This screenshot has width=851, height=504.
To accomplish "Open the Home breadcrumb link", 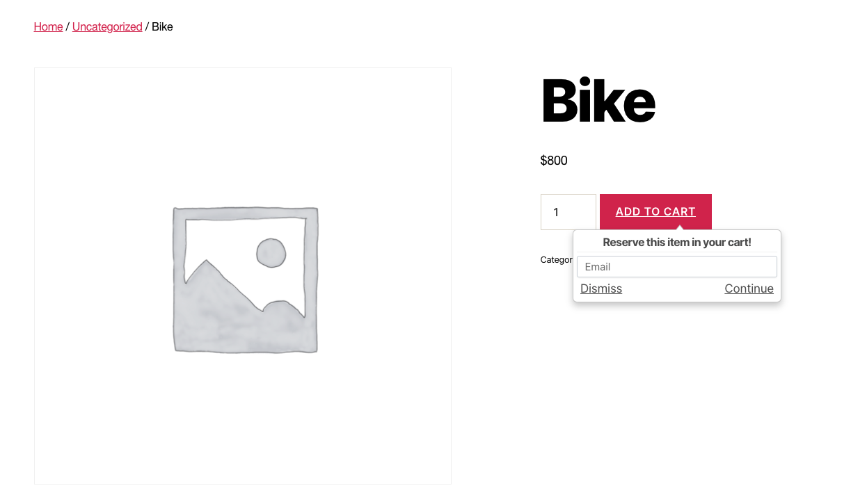I will click(48, 26).
